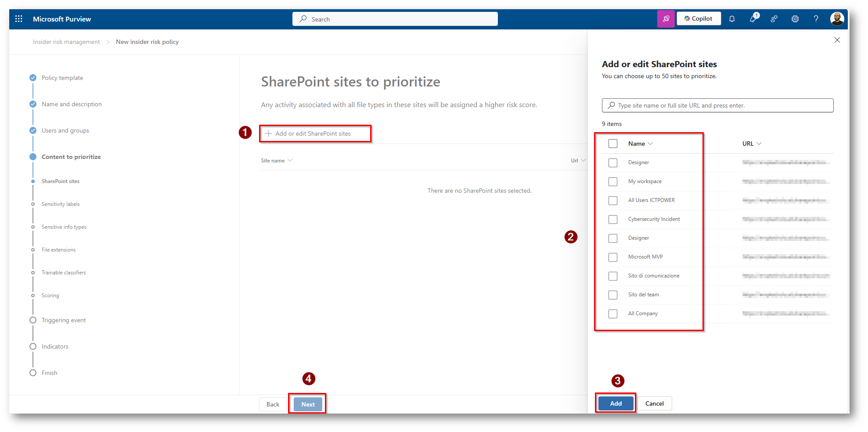Click the "Cybersecurity Incident" site name text
Image resolution: width=868 pixels, height=432 pixels.
pyautogui.click(x=654, y=219)
